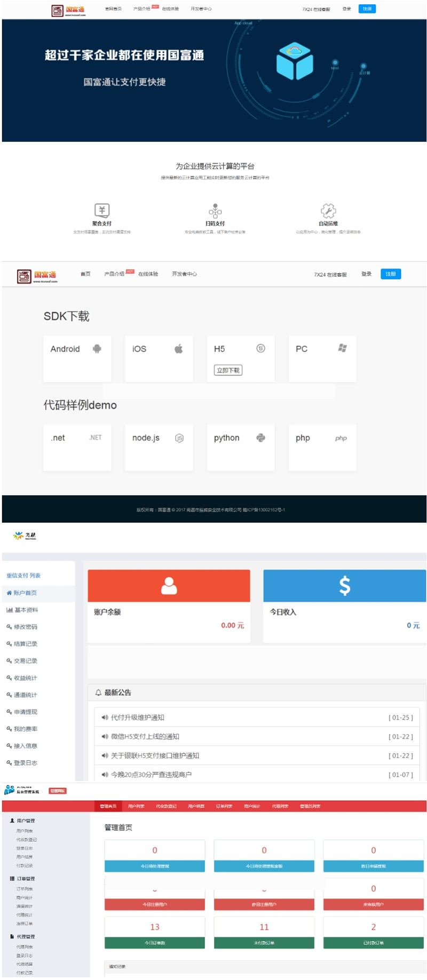
Task: Click the python logo icon
Action: tap(260, 438)
